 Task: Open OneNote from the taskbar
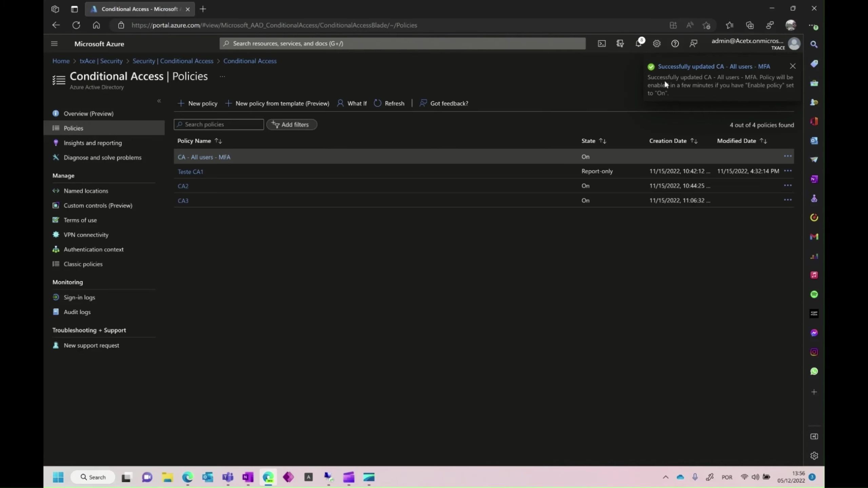tap(248, 477)
